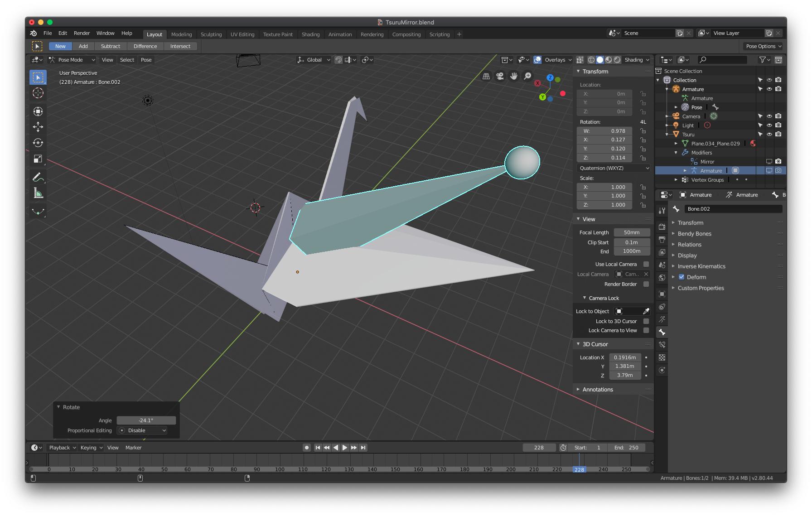The width and height of the screenshot is (812, 516).
Task: Click the Subtract selection mode button
Action: [111, 46]
